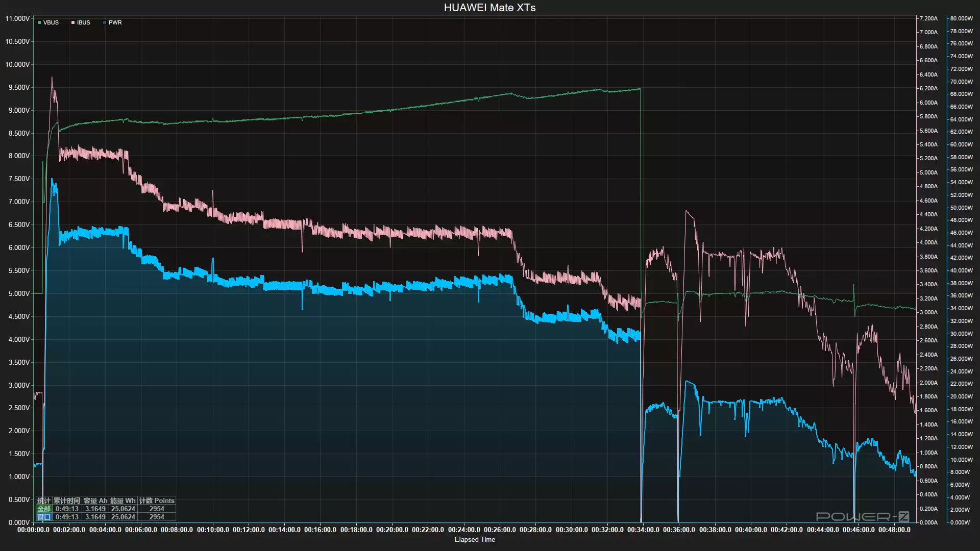The height and width of the screenshot is (551, 980).
Task: Click the 容量 Ah column header
Action: click(94, 500)
